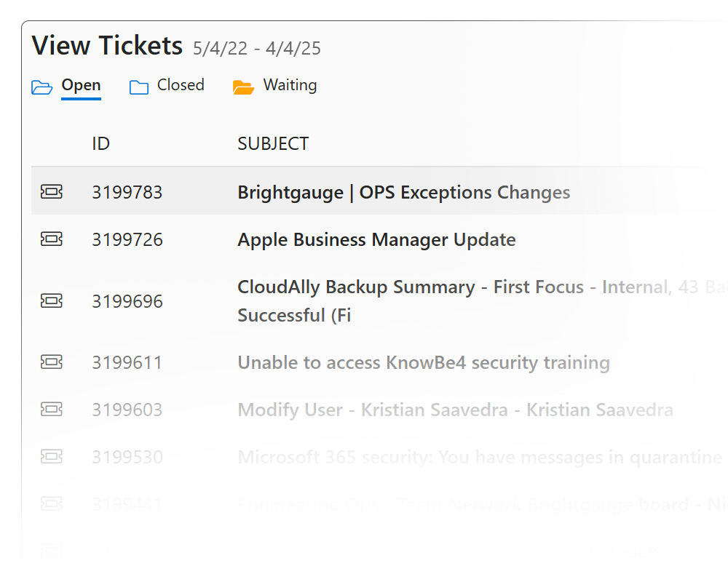The height and width of the screenshot is (582, 728).
Task: Sort tickets by SUBJECT column header
Action: [x=273, y=144]
